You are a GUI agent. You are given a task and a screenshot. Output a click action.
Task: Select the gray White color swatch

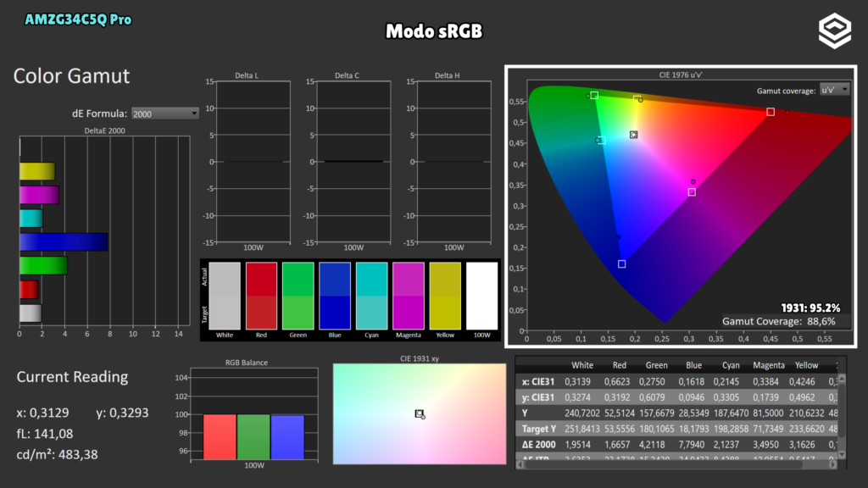pyautogui.click(x=225, y=296)
